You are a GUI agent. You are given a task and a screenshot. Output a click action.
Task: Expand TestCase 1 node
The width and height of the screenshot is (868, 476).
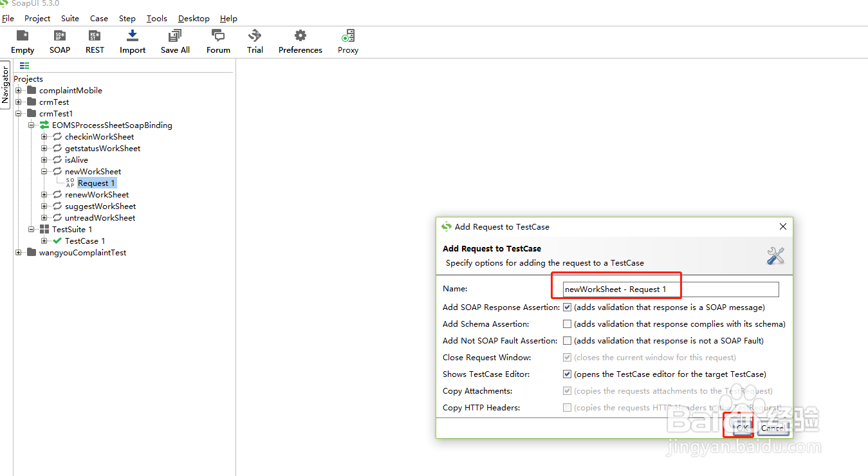(x=44, y=241)
